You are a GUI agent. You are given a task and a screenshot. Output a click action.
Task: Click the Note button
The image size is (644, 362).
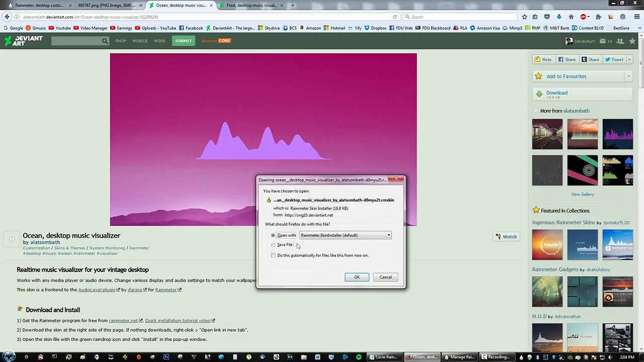click(543, 59)
